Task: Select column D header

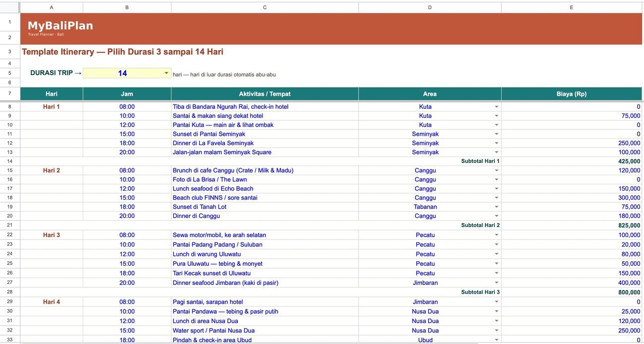Action: click(429, 7)
